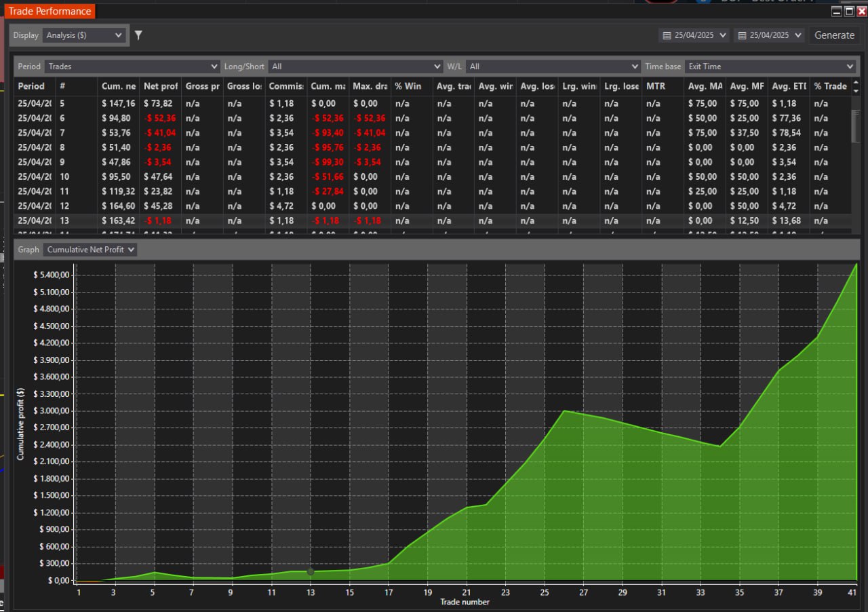This screenshot has height=612, width=868.
Task: Open the Display Analysis ($) dropdown
Action: (85, 35)
